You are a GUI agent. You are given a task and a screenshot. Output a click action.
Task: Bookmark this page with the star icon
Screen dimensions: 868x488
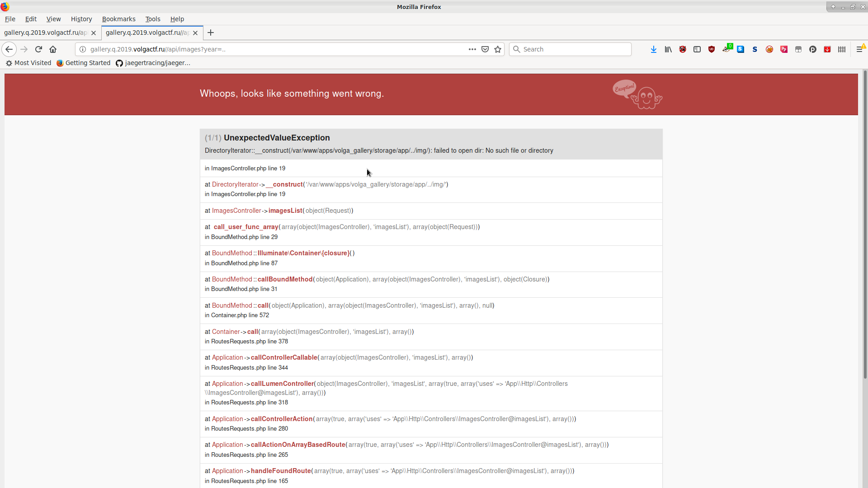pos(497,49)
